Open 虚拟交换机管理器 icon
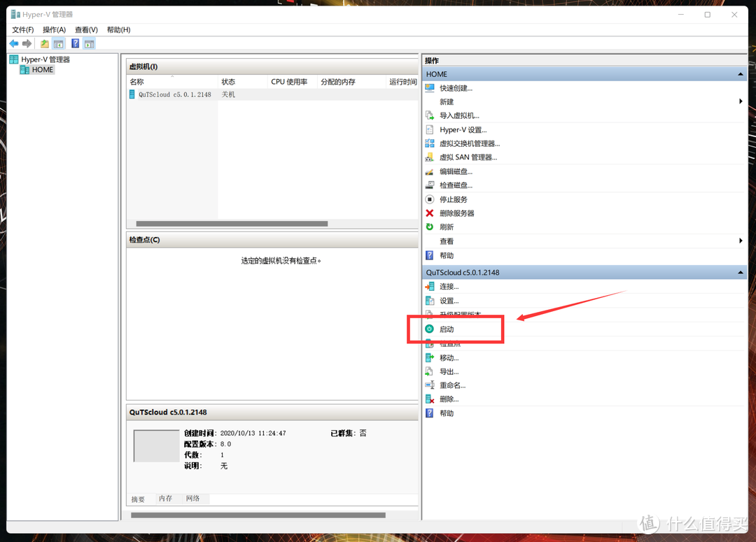This screenshot has height=542, width=756. (x=430, y=143)
